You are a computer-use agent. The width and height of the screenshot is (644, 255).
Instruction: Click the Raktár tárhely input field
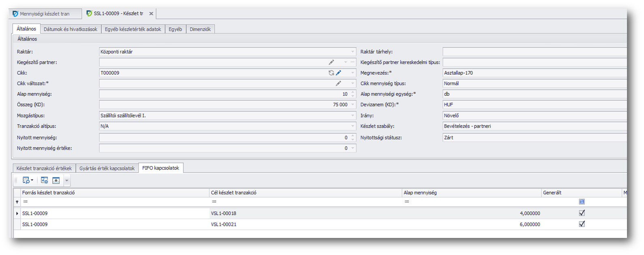point(534,52)
